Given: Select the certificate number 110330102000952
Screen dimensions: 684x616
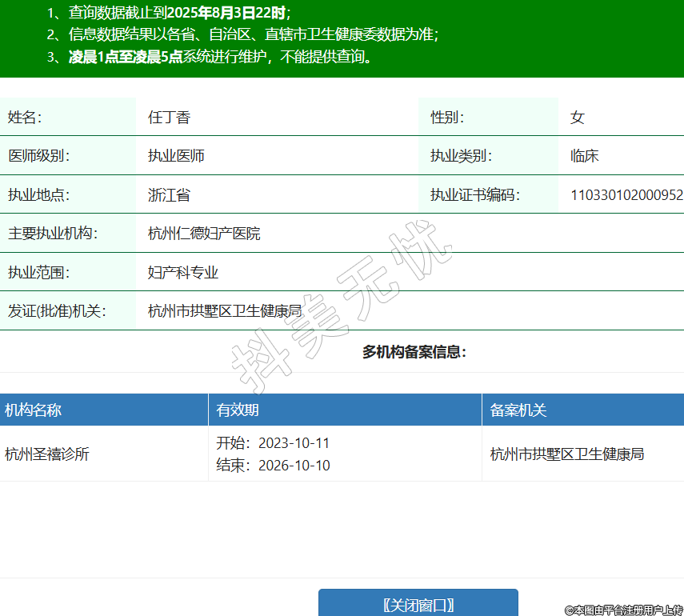Looking at the screenshot, I should coord(626,194).
